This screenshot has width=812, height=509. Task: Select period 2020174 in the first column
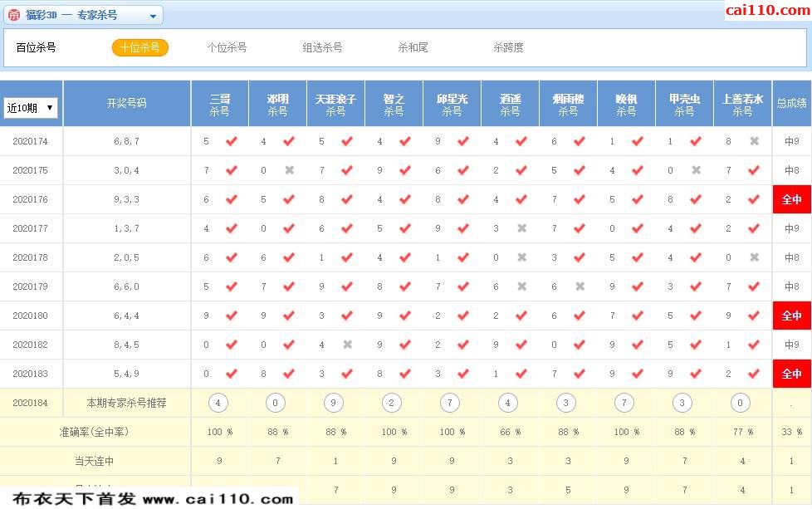pyautogui.click(x=30, y=141)
